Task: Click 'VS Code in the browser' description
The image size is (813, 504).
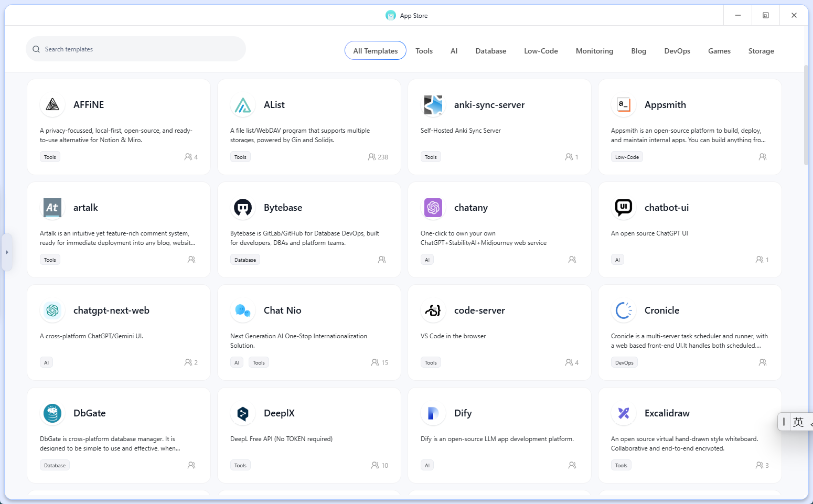Action: [453, 336]
